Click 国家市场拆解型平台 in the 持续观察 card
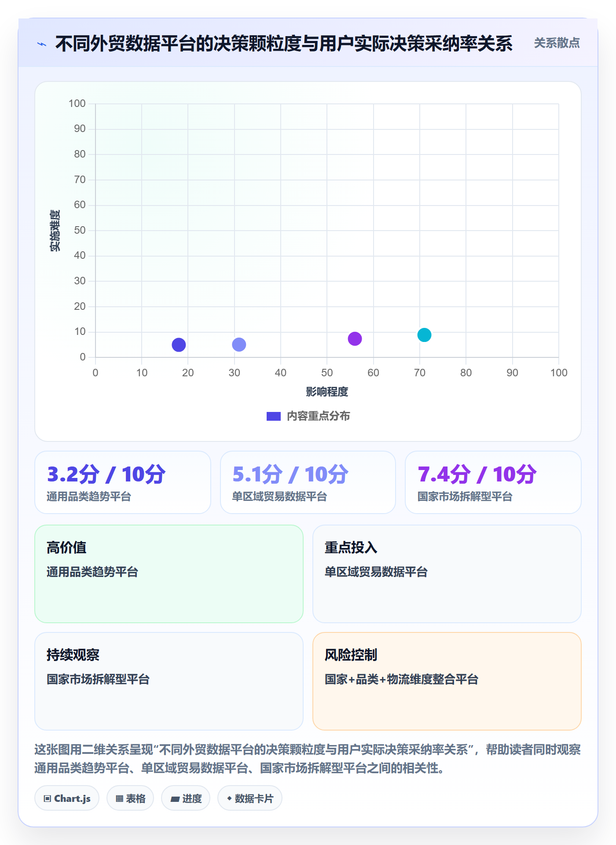The width and height of the screenshot is (616, 845). pyautogui.click(x=98, y=679)
